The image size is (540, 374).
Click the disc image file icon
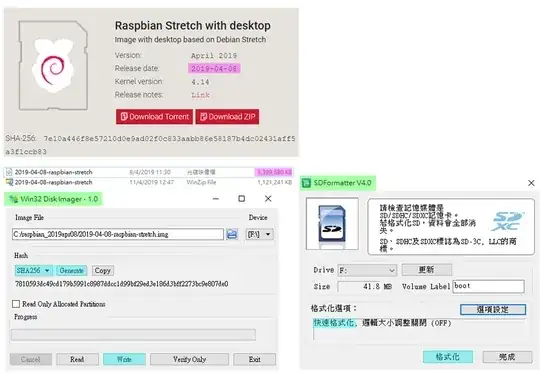9,172
